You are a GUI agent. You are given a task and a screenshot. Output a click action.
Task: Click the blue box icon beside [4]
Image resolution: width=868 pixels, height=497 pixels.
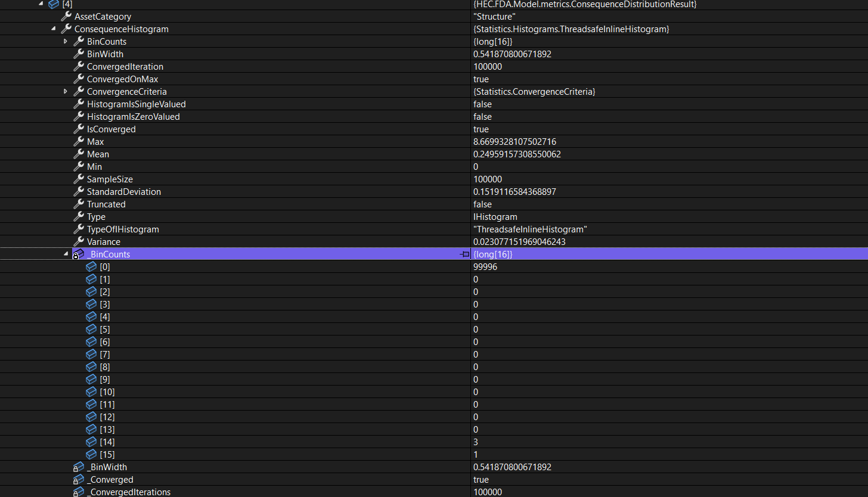pos(53,4)
